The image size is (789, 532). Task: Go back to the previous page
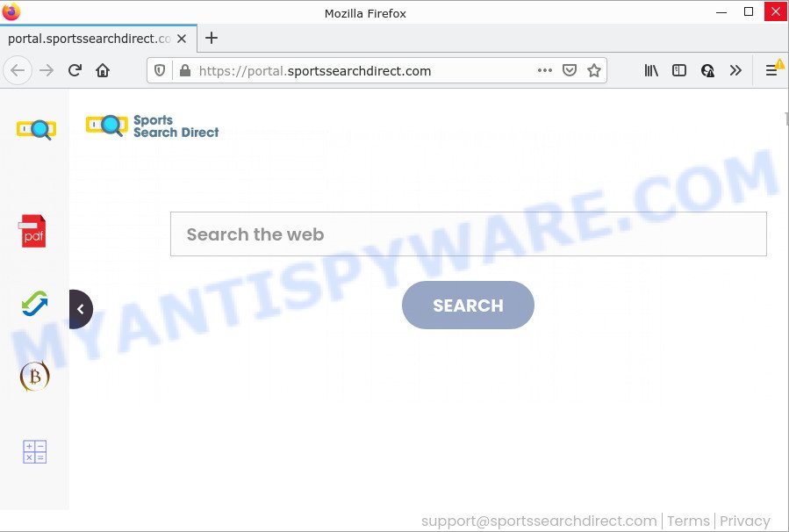(18, 70)
